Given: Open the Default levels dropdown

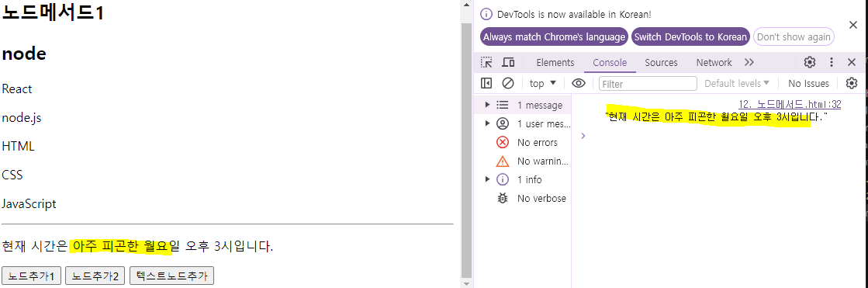Looking at the screenshot, I should click(x=737, y=84).
